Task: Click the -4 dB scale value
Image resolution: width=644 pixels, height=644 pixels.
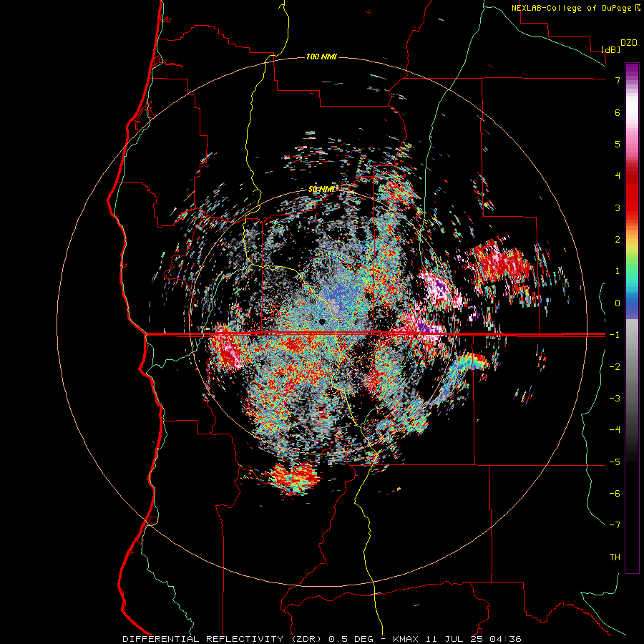Action: 615,430
